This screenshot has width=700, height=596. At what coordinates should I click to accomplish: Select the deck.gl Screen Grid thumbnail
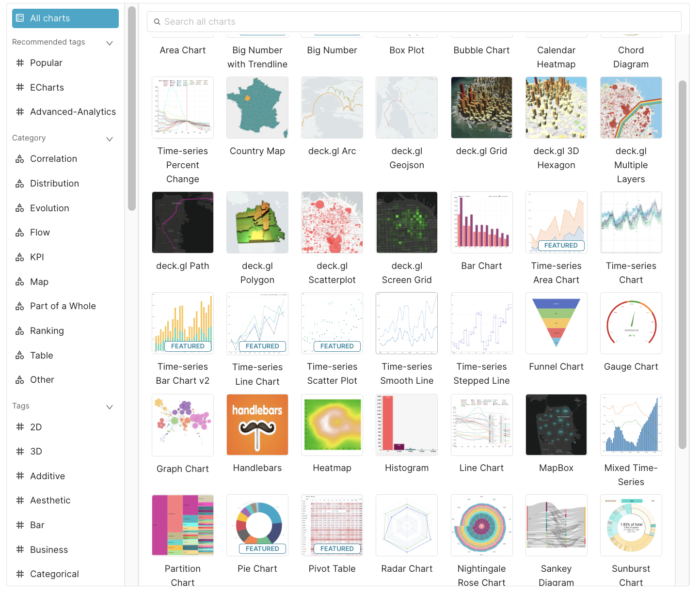click(407, 222)
